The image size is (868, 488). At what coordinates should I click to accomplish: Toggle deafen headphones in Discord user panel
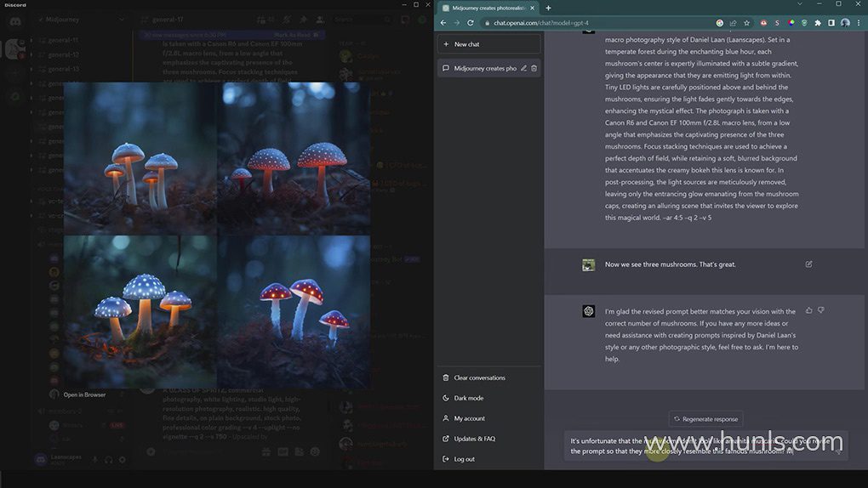(109, 460)
